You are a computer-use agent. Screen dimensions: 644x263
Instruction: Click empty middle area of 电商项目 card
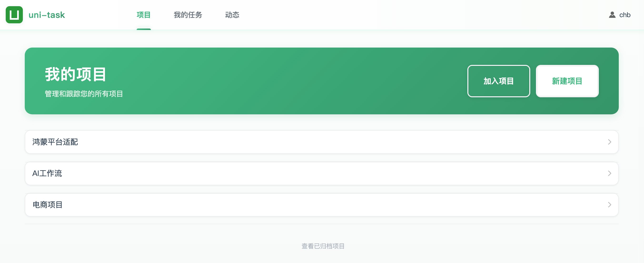click(x=322, y=205)
